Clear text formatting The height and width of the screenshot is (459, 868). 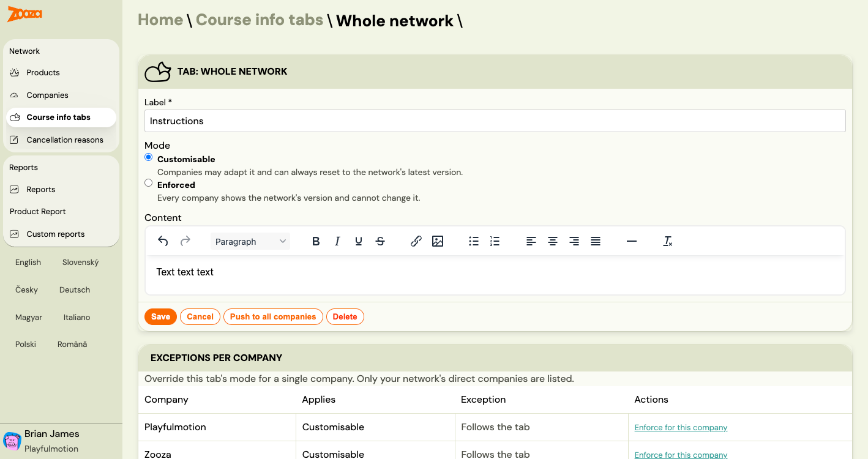click(x=668, y=241)
